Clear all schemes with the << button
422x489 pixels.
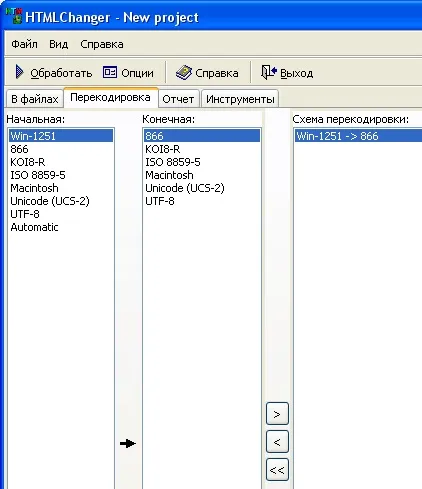click(x=277, y=470)
